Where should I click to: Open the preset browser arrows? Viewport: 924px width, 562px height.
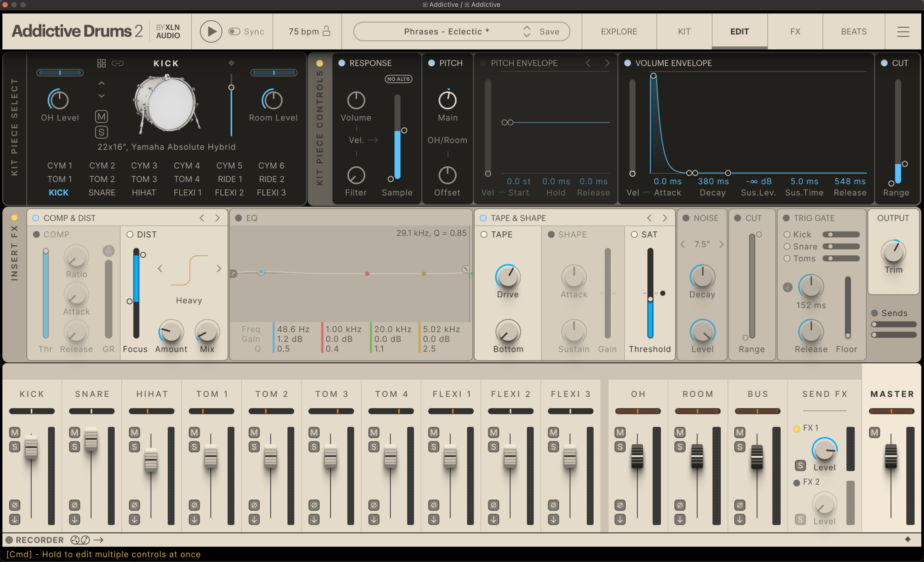[527, 31]
